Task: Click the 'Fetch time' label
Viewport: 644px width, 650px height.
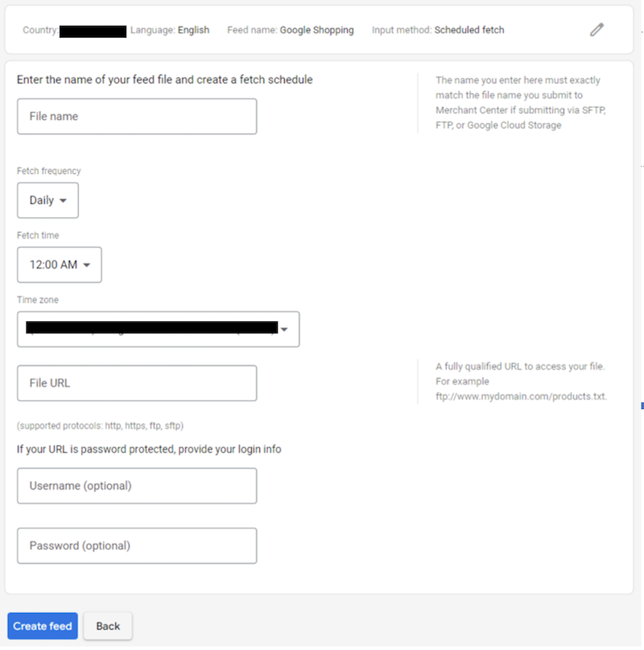Action: [x=38, y=235]
